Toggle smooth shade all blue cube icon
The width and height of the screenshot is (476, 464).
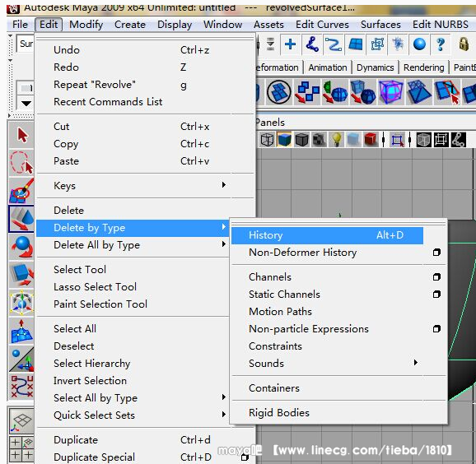click(284, 140)
